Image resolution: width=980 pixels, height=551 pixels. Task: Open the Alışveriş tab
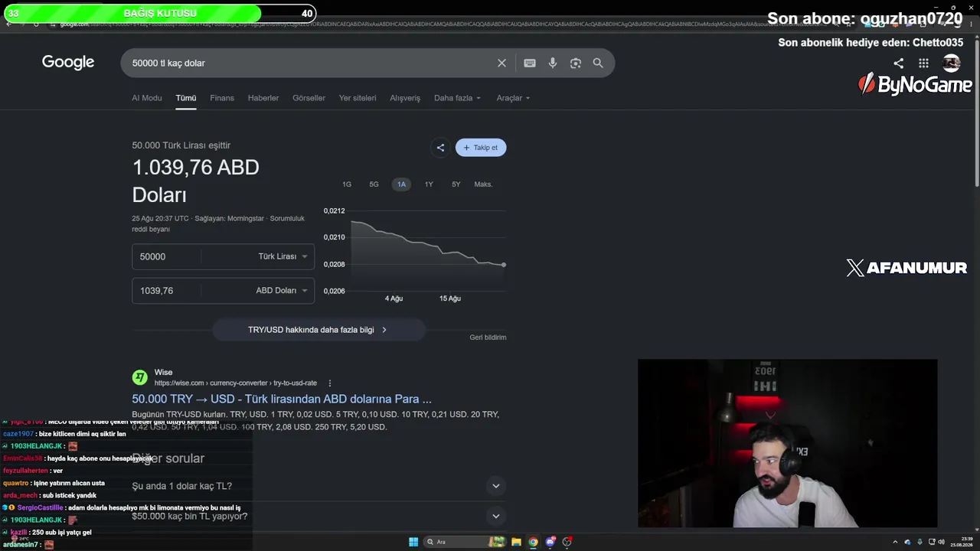click(405, 98)
